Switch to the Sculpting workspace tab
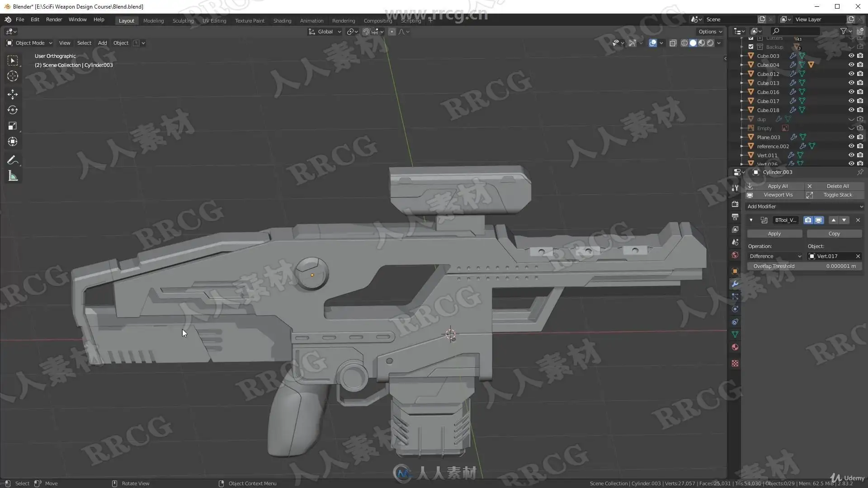Screen dimensions: 868x488 point(183,21)
